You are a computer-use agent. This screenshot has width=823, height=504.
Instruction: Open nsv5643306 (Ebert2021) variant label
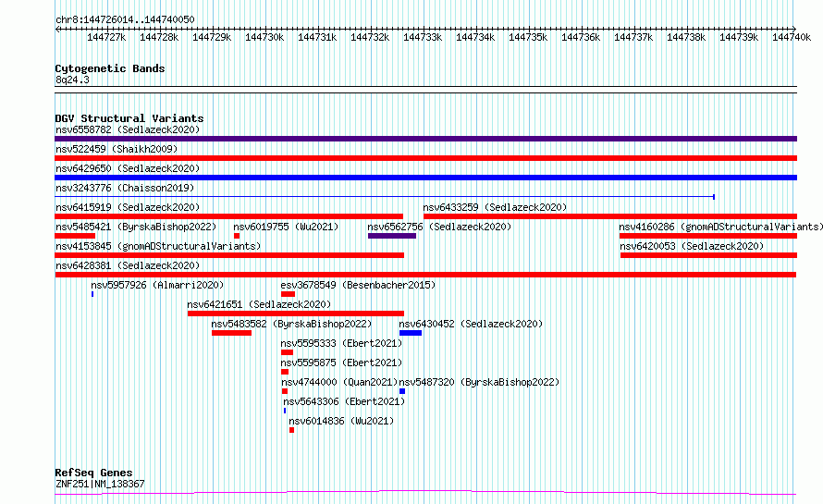pyautogui.click(x=344, y=401)
